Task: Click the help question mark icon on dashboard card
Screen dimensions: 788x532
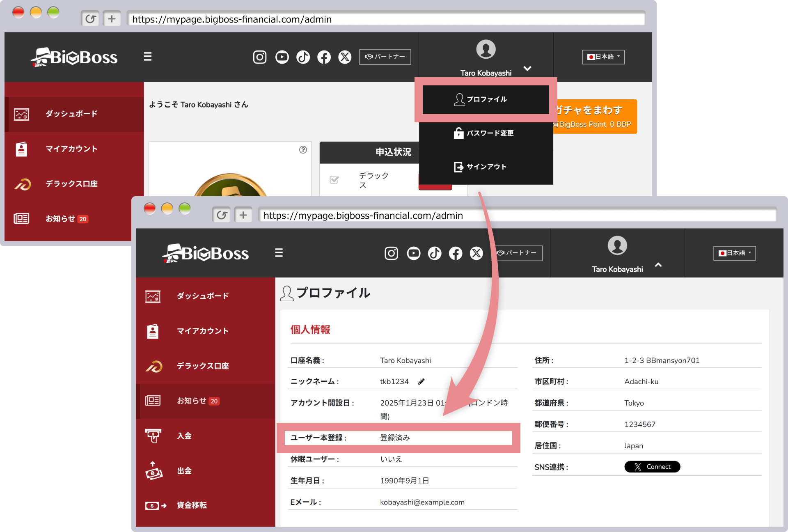Action: click(x=303, y=150)
